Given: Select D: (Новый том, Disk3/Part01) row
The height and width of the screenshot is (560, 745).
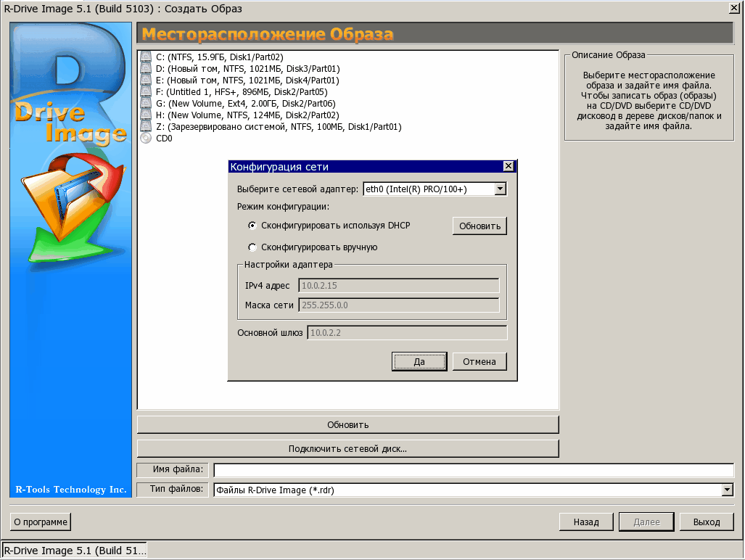Looking at the screenshot, I should [x=248, y=68].
